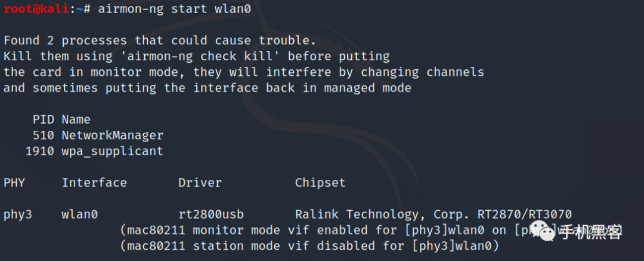Click the root@kali prompt text
This screenshot has height=261, width=644.
(36, 9)
